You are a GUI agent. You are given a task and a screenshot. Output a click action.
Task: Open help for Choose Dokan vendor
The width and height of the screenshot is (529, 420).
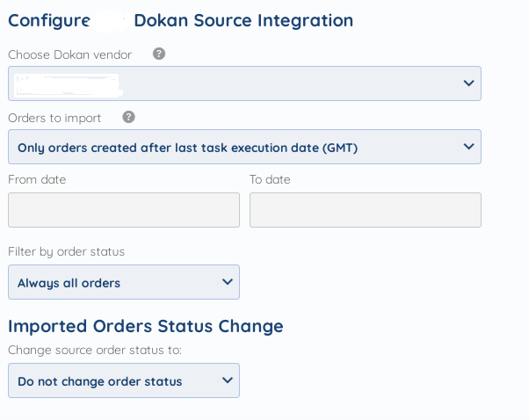pyautogui.click(x=159, y=54)
